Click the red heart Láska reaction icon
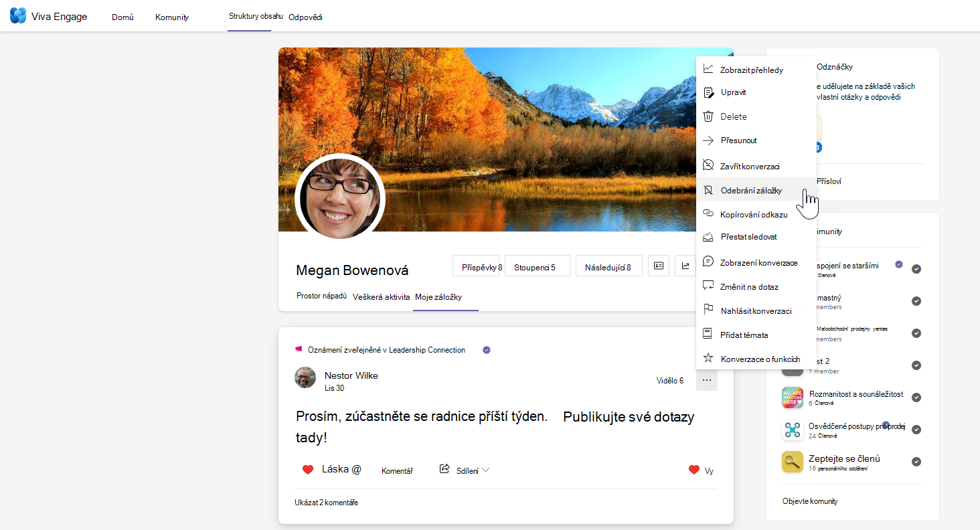This screenshot has width=980, height=530. (308, 470)
